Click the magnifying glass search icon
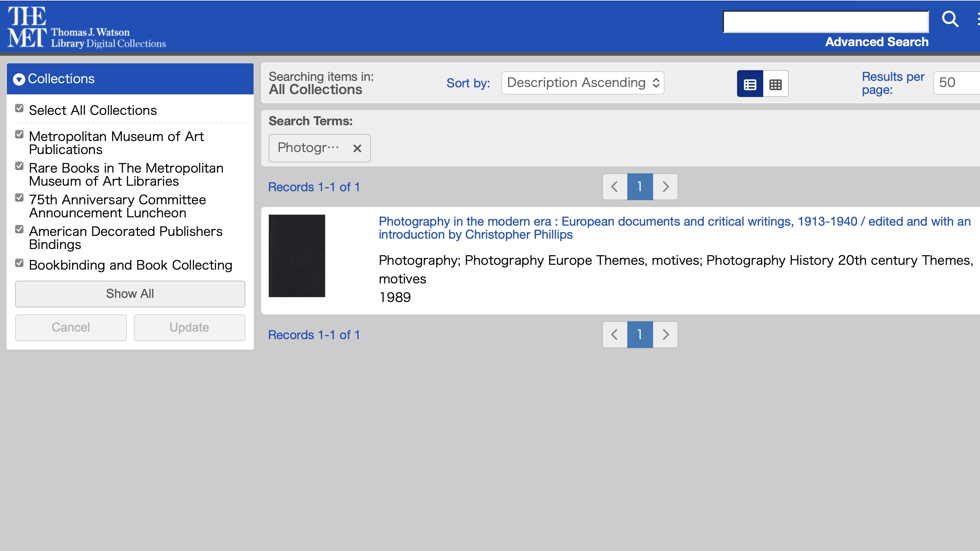This screenshot has width=980, height=551. [950, 19]
